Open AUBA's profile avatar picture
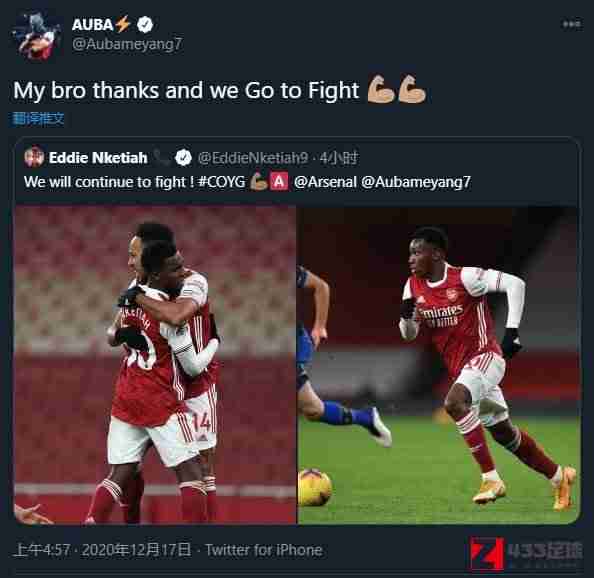Screen dimensions: 594x578 pyautogui.click(x=37, y=37)
